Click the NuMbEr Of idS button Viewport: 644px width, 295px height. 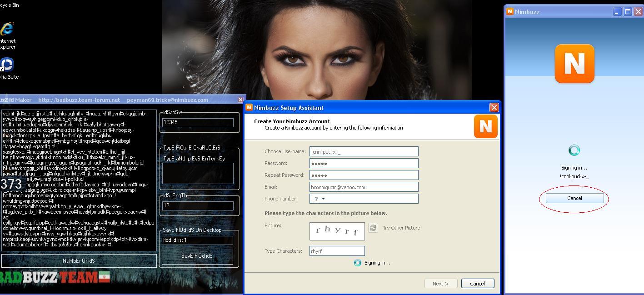[79, 260]
